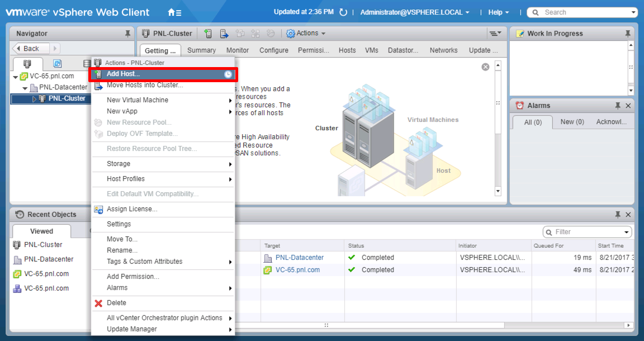This screenshot has width=644, height=341.
Task: Click Move Hosts into Cluster toolbar icon
Action: tap(224, 34)
